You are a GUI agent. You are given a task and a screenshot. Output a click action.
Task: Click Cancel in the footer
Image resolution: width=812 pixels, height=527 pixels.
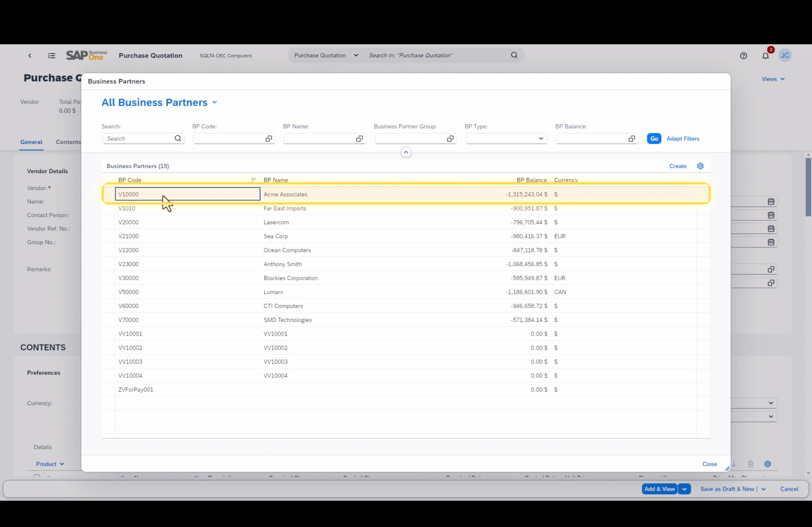pyautogui.click(x=789, y=489)
